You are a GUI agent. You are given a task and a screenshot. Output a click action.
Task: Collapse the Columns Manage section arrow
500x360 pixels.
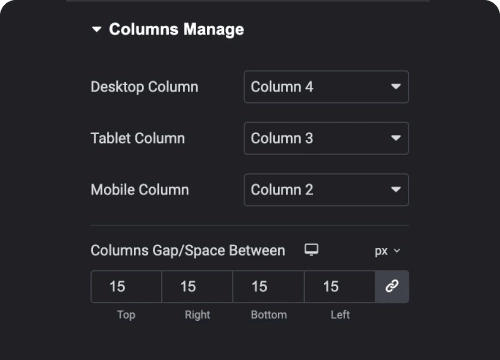tap(96, 29)
